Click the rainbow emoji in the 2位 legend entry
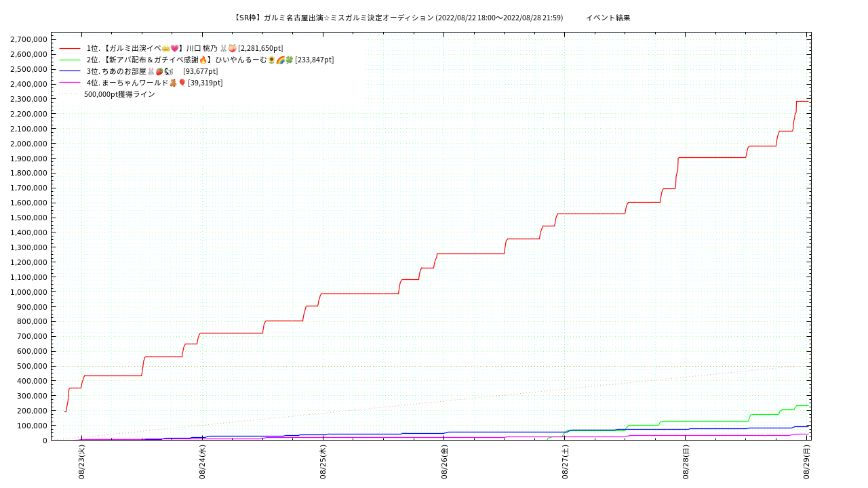This screenshot has width=868, height=488. tap(280, 60)
